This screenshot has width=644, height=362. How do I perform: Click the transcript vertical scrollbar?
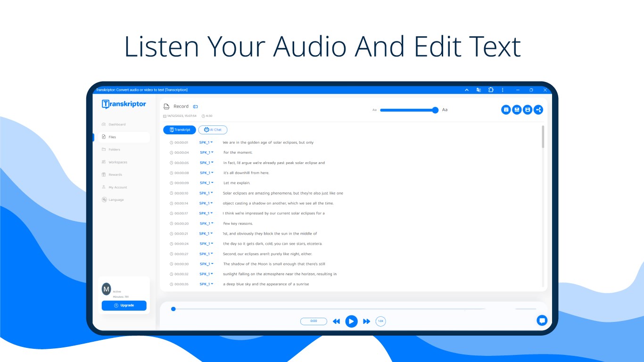[543, 137]
